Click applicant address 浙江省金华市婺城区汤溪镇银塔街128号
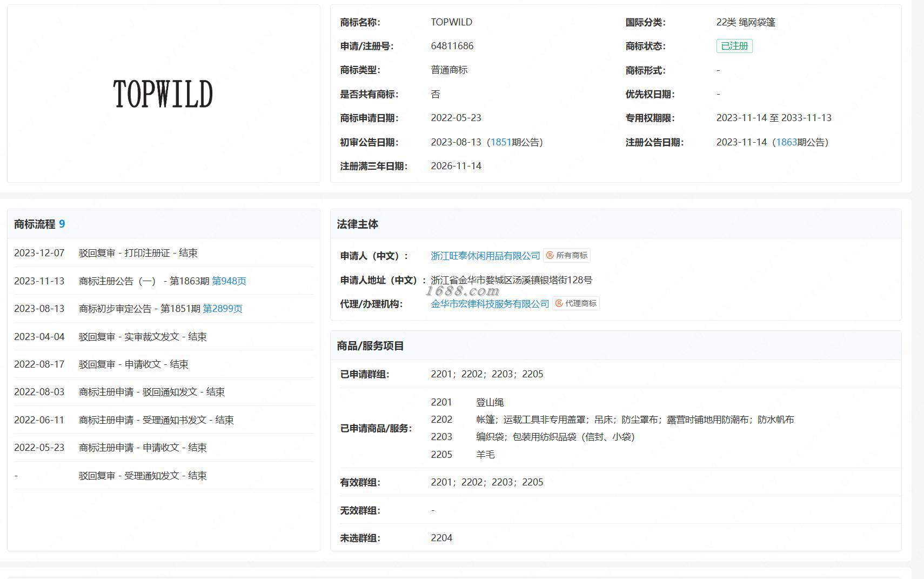Screen dimensions: 924x579 [511, 280]
